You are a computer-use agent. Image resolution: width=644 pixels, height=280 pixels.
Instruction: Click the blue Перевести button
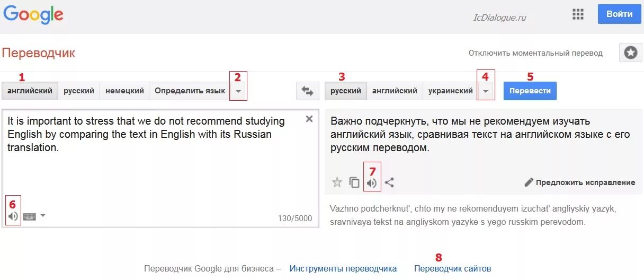[530, 91]
